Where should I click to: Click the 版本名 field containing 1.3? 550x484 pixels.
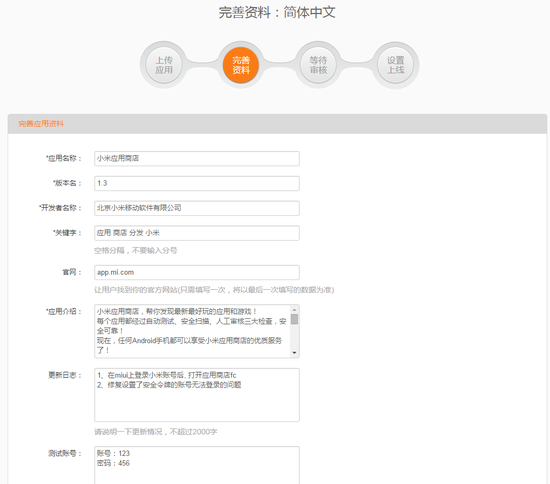tap(197, 183)
